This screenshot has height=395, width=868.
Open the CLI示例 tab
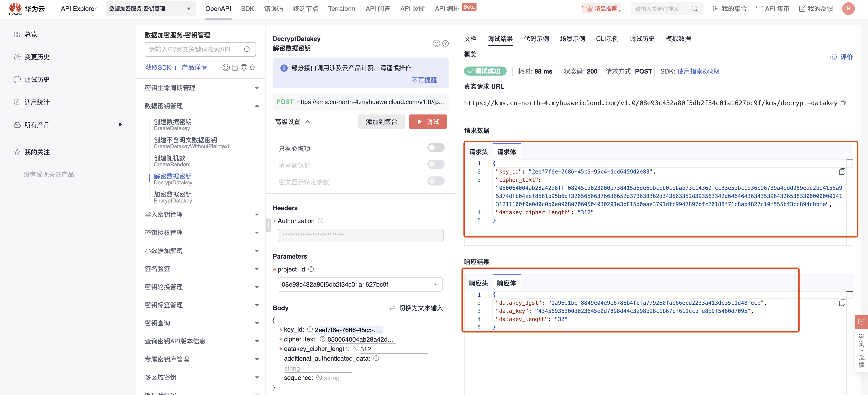click(607, 39)
